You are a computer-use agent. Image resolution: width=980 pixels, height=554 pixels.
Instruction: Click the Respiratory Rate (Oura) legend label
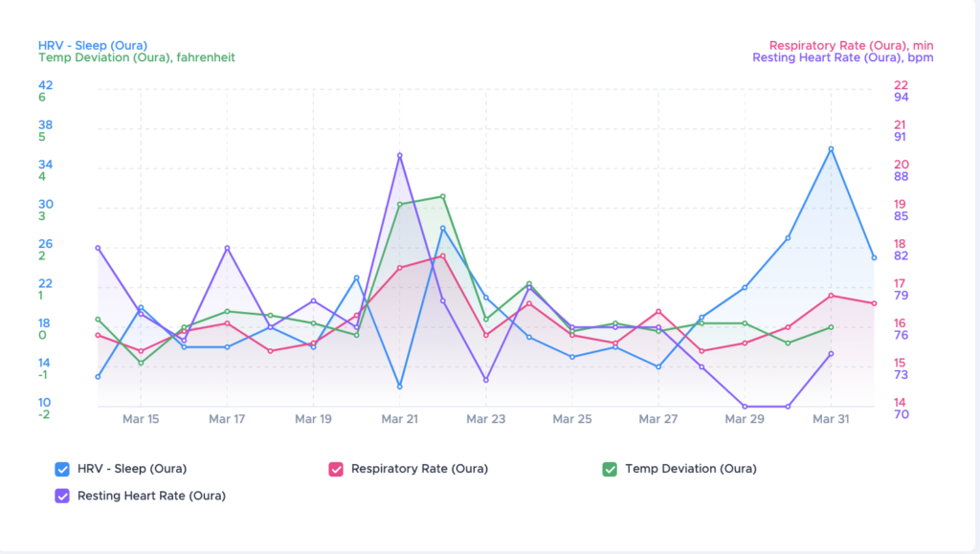click(x=419, y=469)
